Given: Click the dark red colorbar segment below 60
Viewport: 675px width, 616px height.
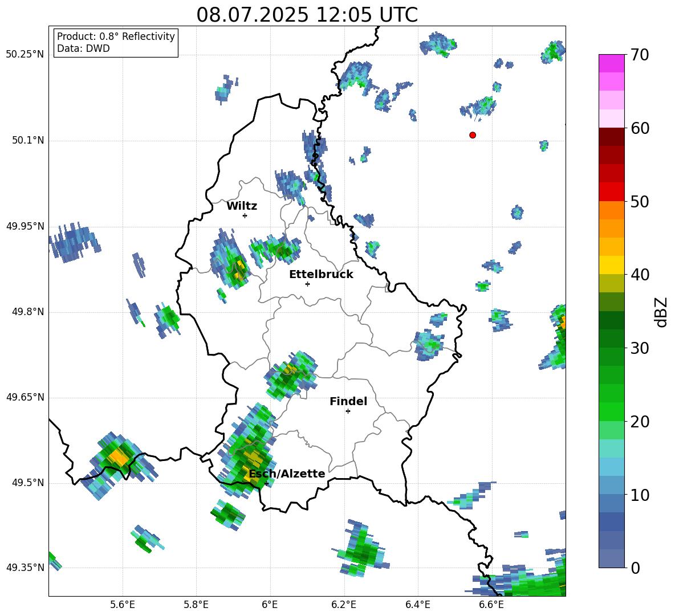Looking at the screenshot, I should [611, 137].
